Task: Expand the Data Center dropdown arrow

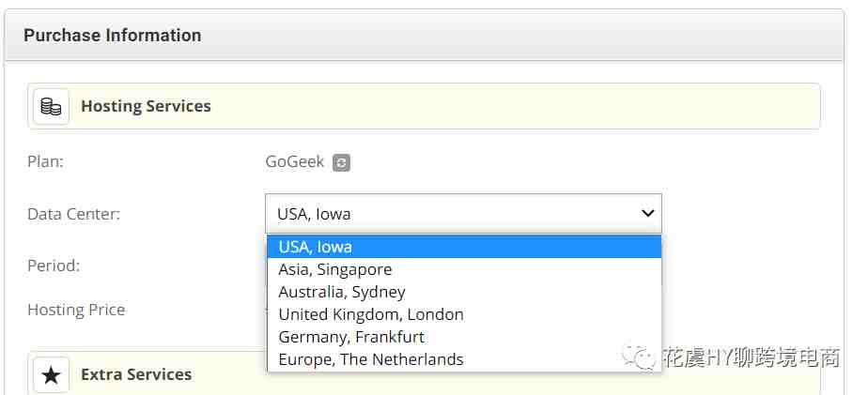Action: (647, 213)
